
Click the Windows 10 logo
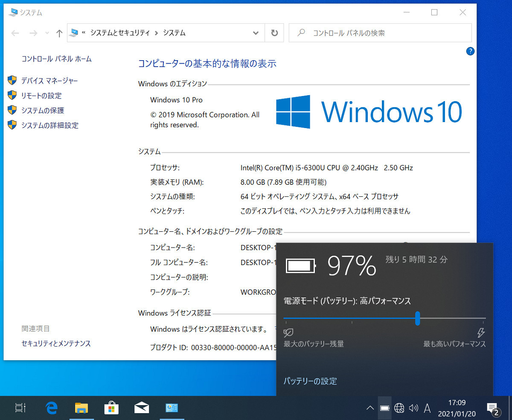tap(369, 112)
